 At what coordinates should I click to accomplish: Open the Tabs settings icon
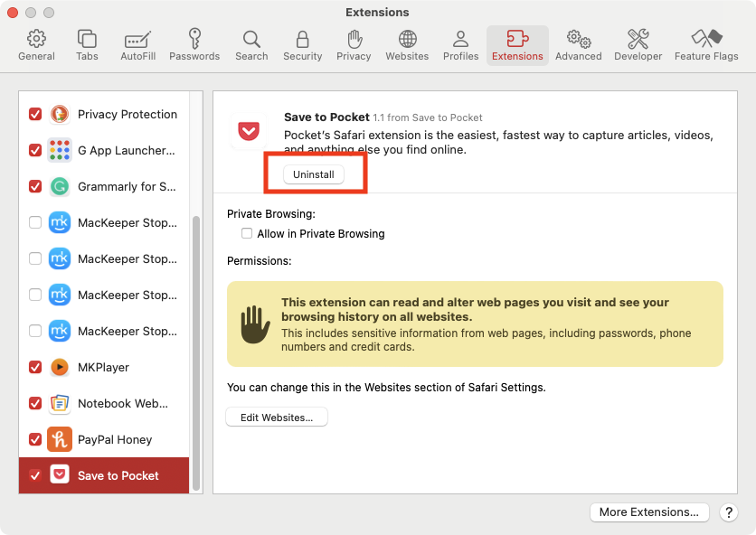point(87,39)
